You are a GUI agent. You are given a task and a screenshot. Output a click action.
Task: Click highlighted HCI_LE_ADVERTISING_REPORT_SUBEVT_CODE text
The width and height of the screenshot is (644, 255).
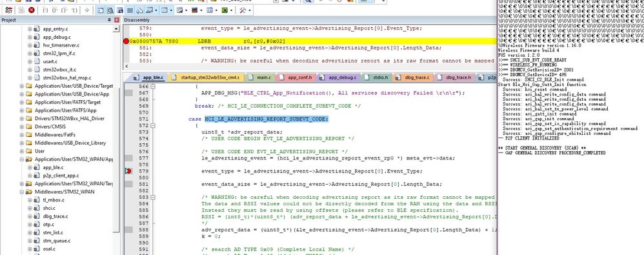click(x=267, y=119)
